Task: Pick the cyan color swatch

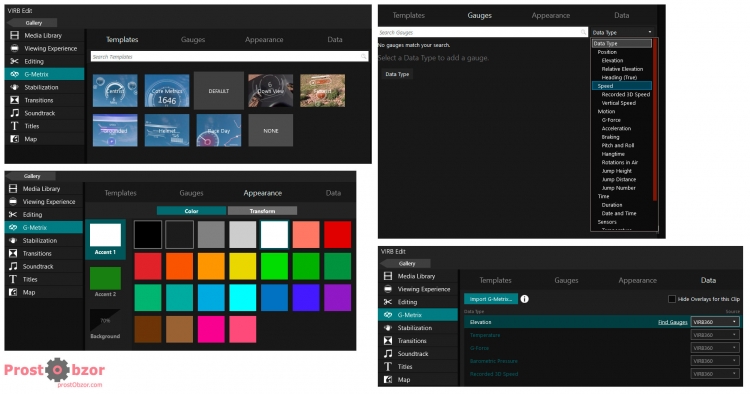Action: point(243,297)
